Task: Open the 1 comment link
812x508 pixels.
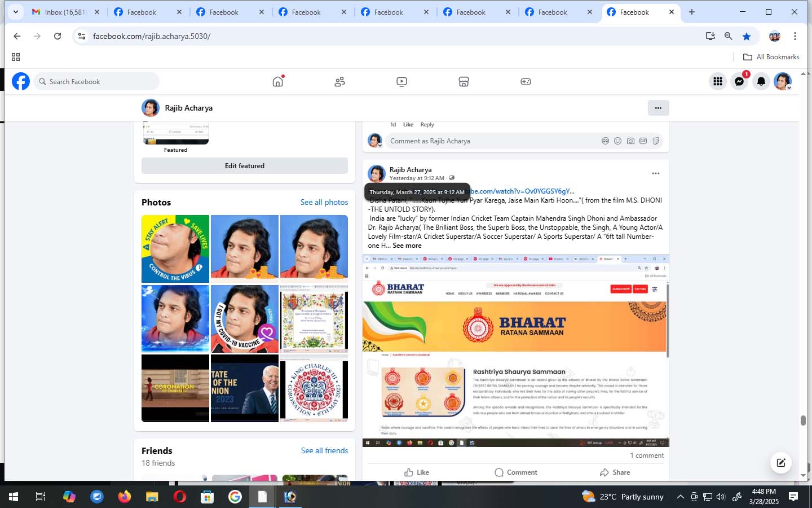Action: [x=647, y=456]
